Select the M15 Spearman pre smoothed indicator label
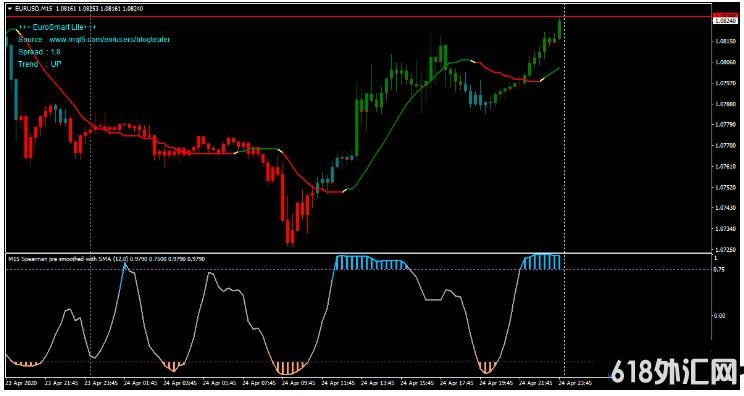744x396 pixels. click(107, 259)
